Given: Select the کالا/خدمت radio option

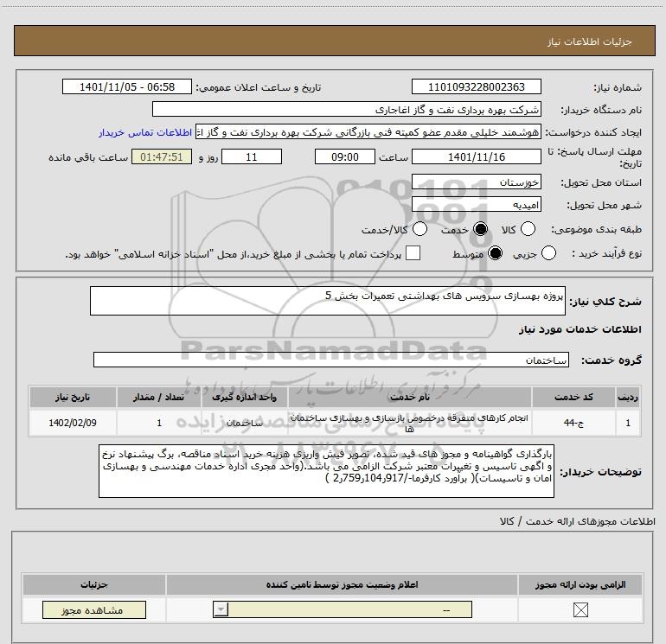Looking at the screenshot, I should (419, 229).
